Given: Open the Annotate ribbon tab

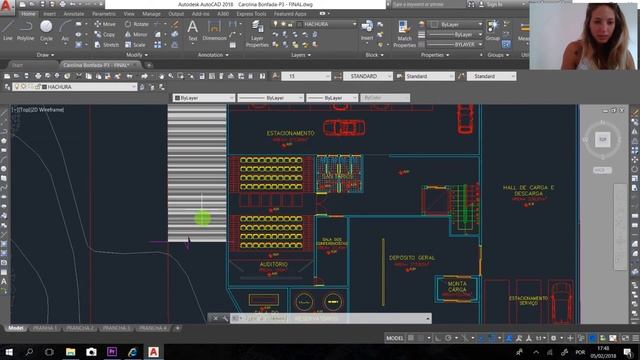Looking at the screenshot, I should click(74, 14).
